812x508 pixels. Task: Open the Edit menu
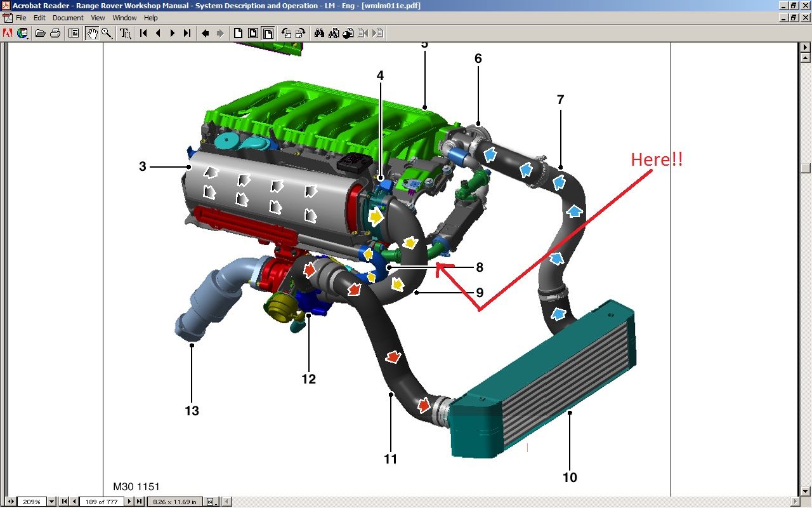(39, 18)
